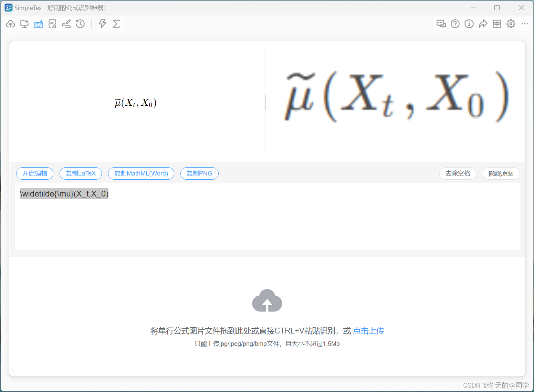The width and height of the screenshot is (534, 392).
Task: Open SimpleTex settings gear
Action: pos(511,24)
